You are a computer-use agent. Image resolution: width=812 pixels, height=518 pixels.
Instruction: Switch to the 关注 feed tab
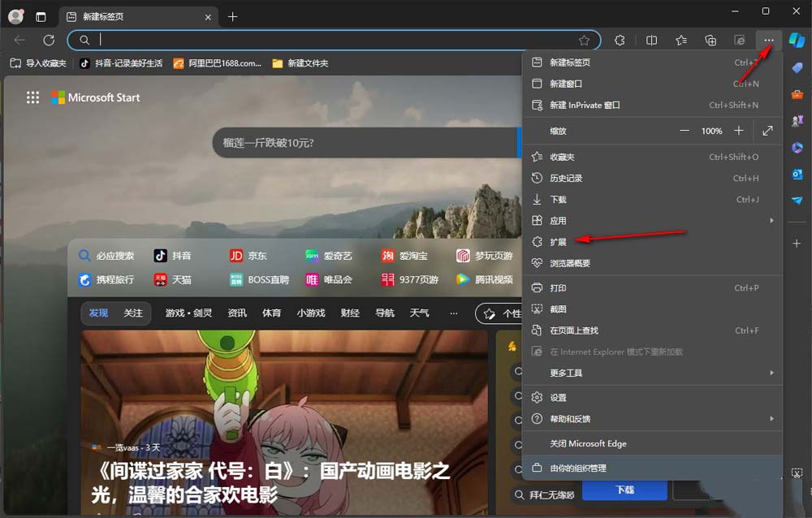133,313
